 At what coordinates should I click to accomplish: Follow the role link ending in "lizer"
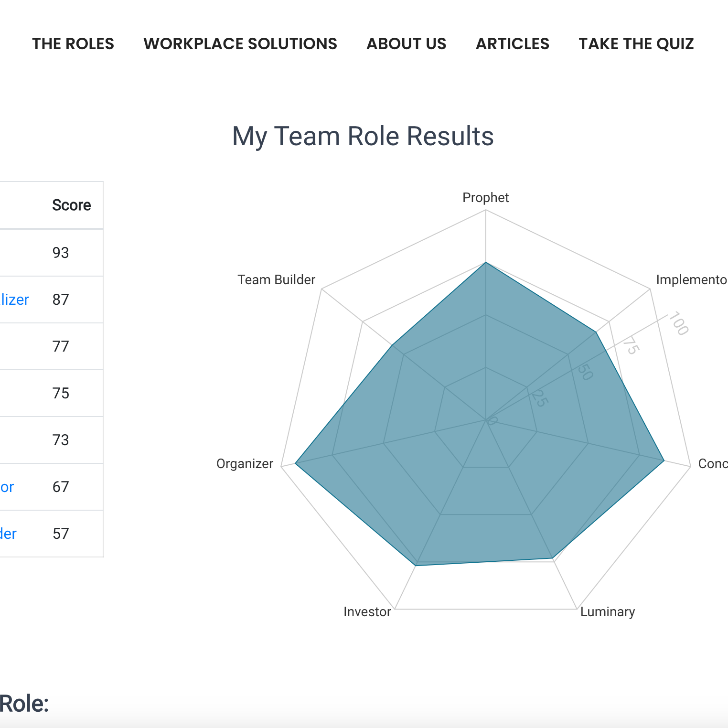point(14,300)
